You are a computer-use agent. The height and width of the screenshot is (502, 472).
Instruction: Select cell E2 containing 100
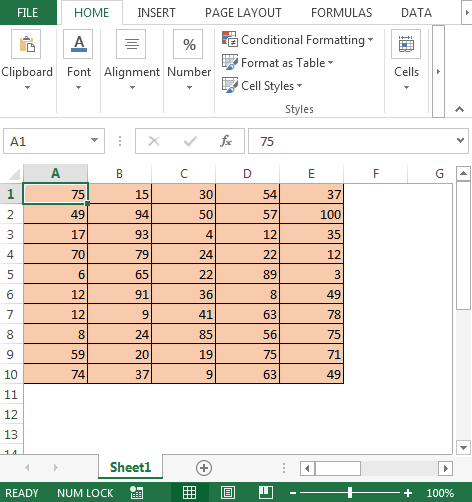click(311, 214)
